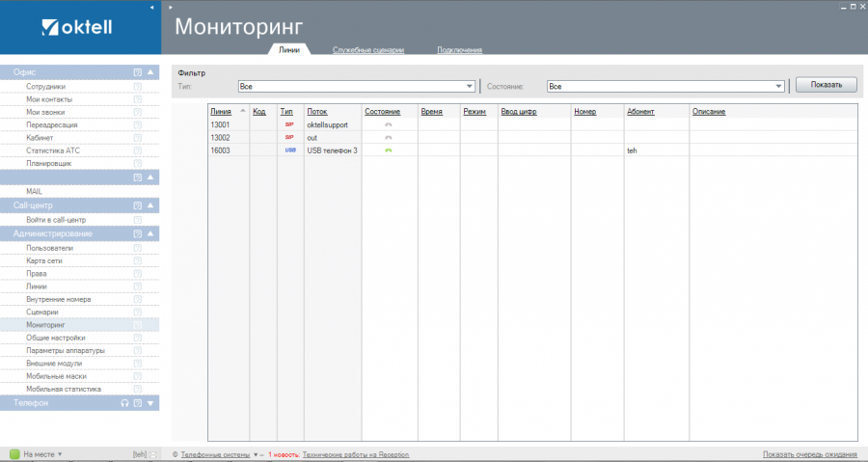
Task: Click the Показать очередь ожидания link
Action: click(810, 453)
